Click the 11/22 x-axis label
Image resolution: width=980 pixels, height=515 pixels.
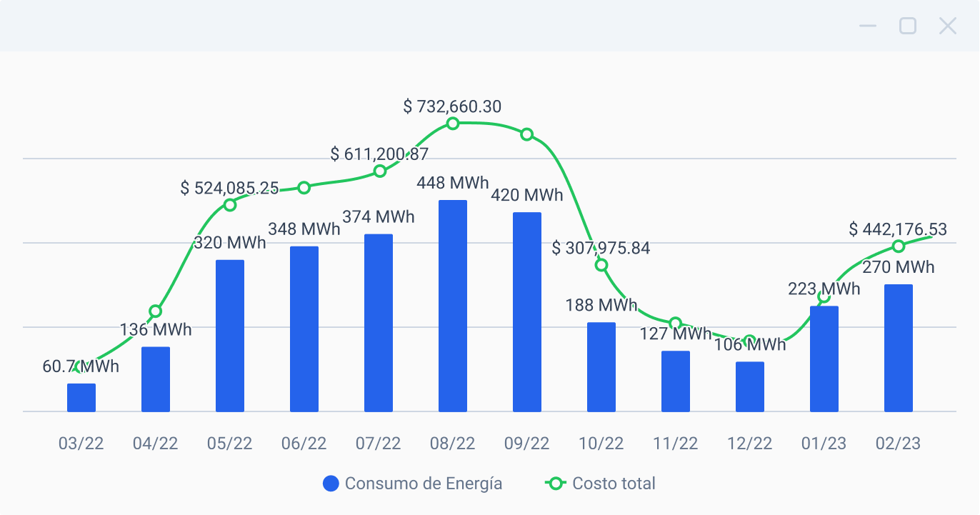(676, 444)
